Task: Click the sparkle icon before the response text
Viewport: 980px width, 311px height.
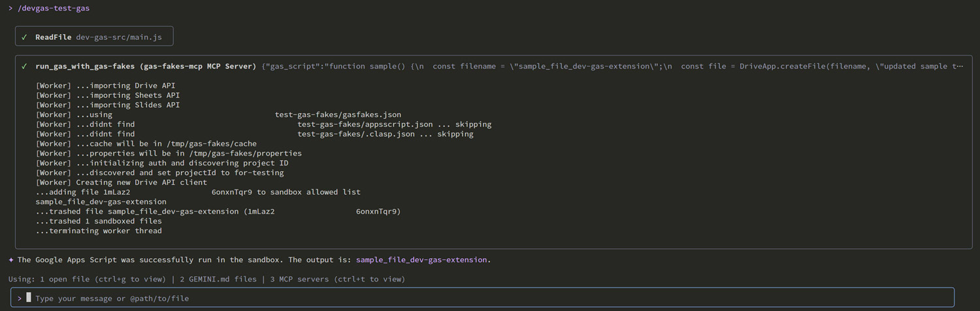Action: [x=11, y=259]
